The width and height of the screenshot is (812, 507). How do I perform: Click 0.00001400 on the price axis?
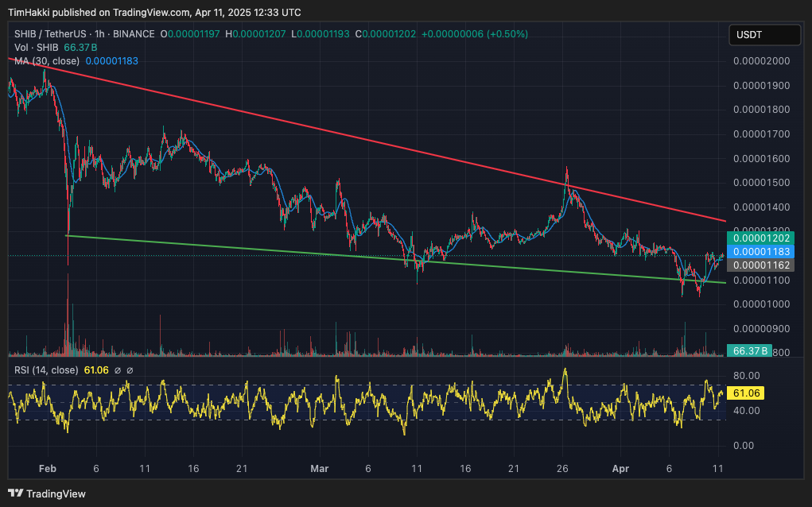point(762,207)
